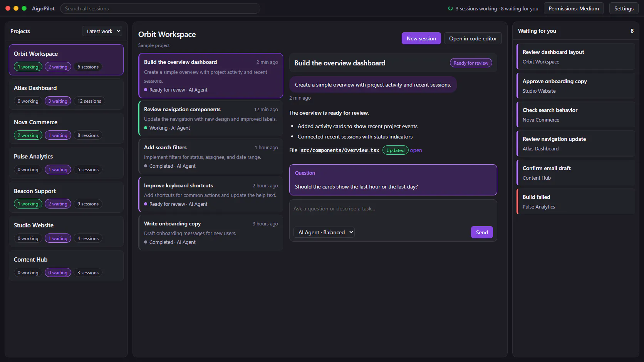644x362 pixels.
Task: Click the New session button
Action: point(421,38)
